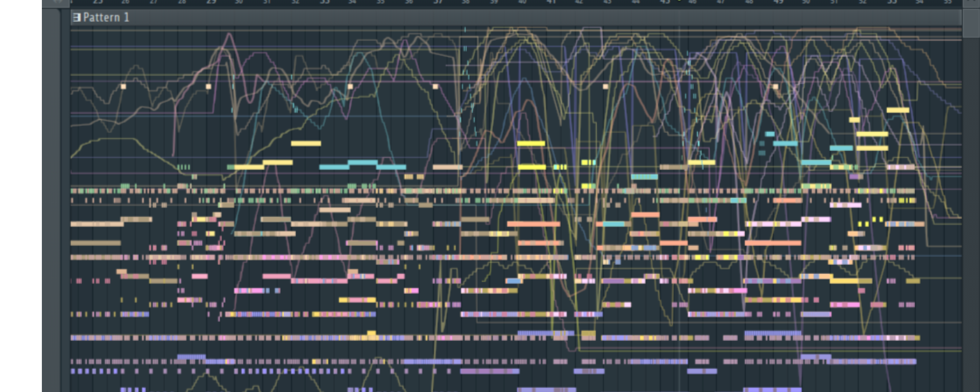The width and height of the screenshot is (980, 392).
Task: Click bar 26 on the timeline ruler
Action: (x=125, y=2)
